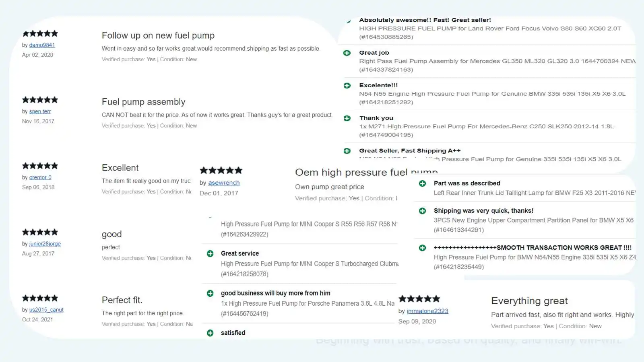644x362 pixels.
Task: Open the jmmalone2323 profile link
Action: pos(427,311)
